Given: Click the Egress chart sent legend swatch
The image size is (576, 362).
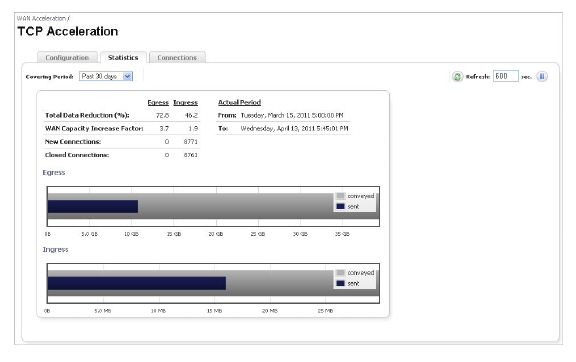Looking at the screenshot, I should coord(341,206).
